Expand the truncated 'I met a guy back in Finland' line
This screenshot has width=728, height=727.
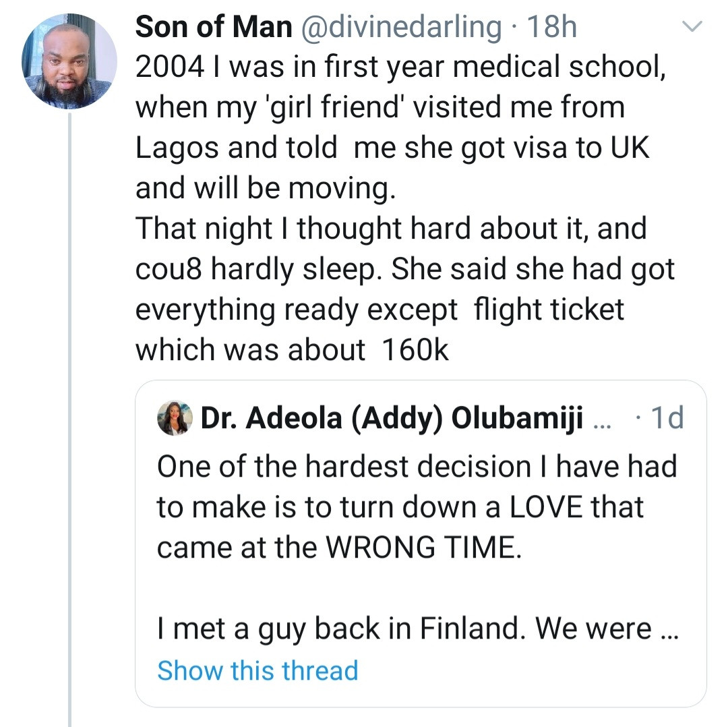coord(417,629)
